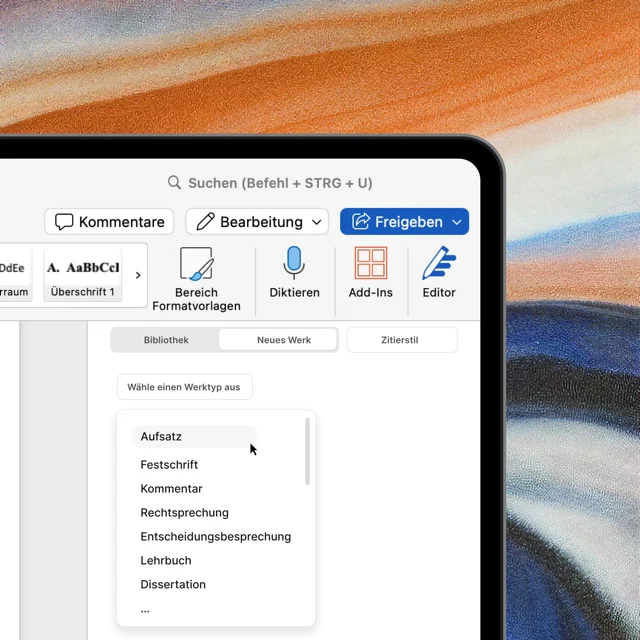
Task: Switch to the Bibliothek tab
Action: pos(166,340)
